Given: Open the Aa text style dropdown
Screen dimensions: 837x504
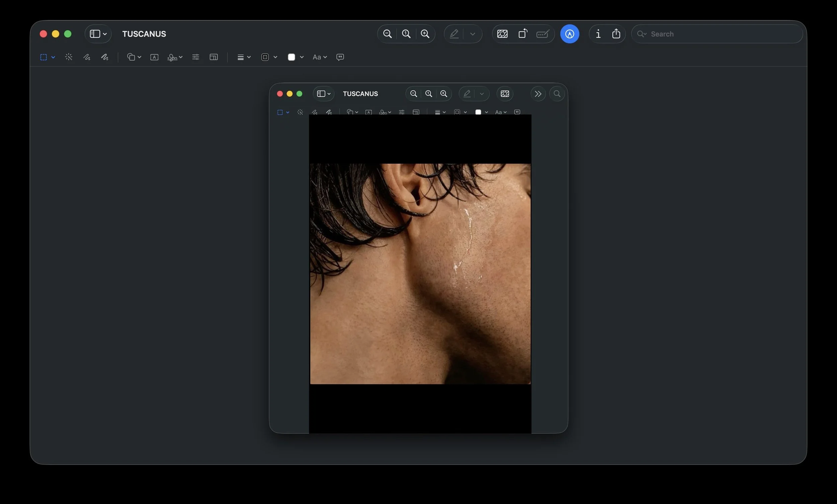Looking at the screenshot, I should pyautogui.click(x=319, y=57).
